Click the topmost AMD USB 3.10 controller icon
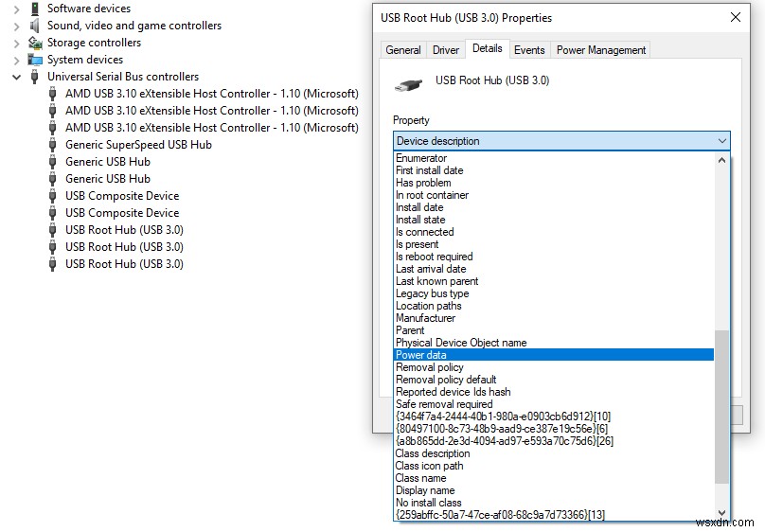The height and width of the screenshot is (532, 765). [53, 94]
